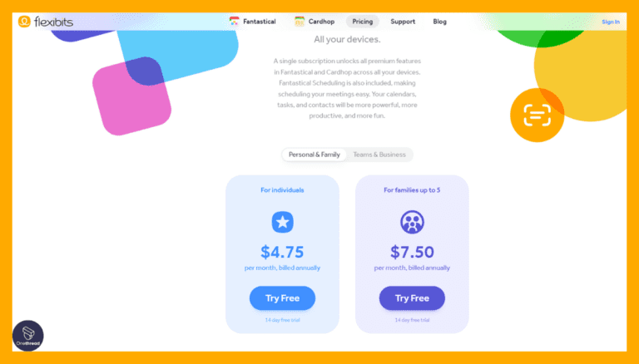Click Sign In link

point(610,22)
